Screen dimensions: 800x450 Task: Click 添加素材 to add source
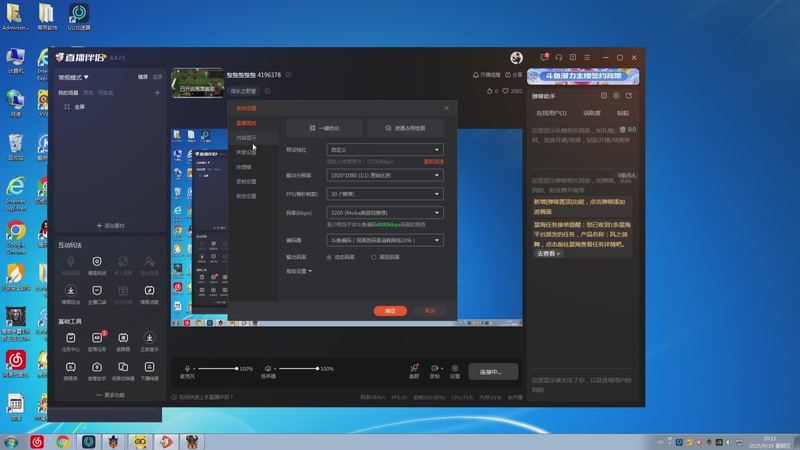(x=111, y=226)
